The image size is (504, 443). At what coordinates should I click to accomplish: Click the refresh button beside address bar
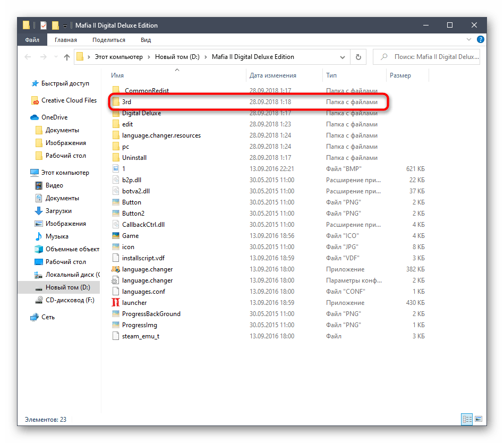coord(358,57)
